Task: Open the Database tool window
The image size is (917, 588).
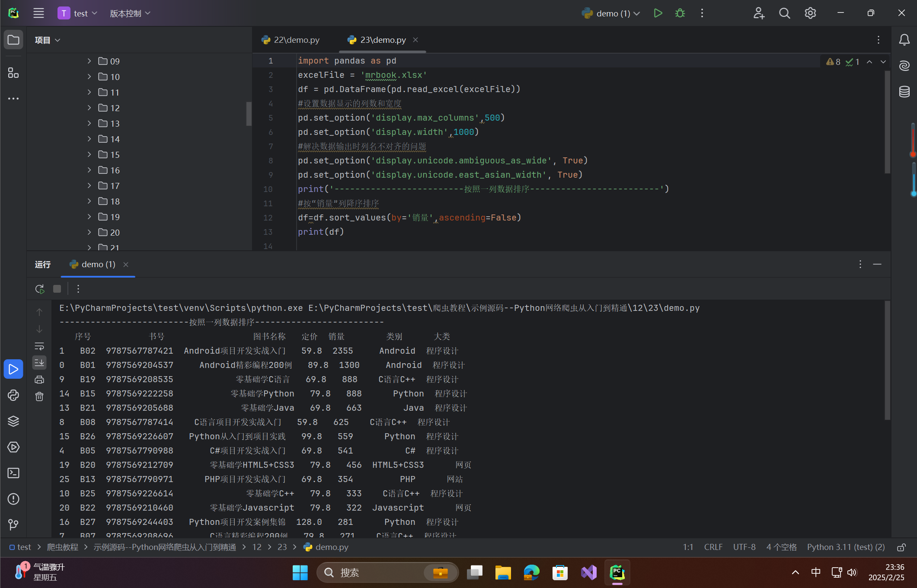Action: pos(904,92)
